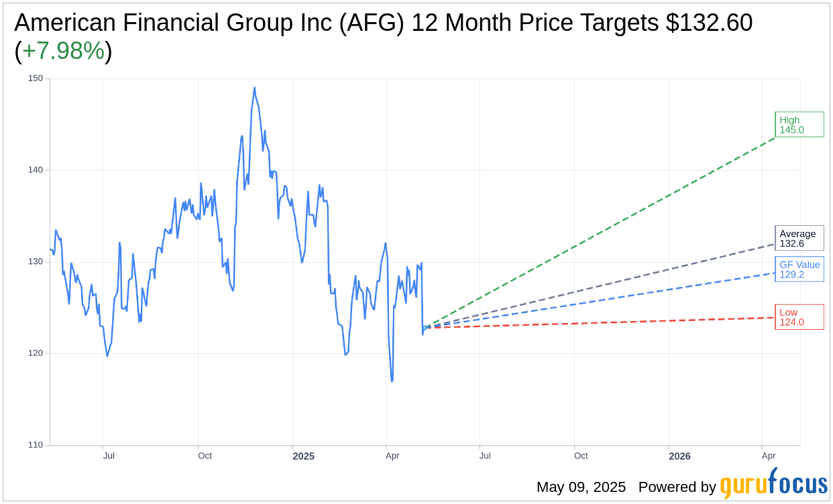Click the May 09, 2025 date text
This screenshot has width=833, height=504.
point(581,487)
